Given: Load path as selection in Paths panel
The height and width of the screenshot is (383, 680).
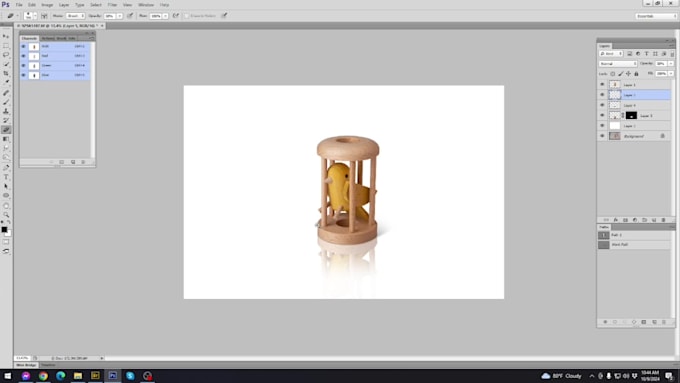Looking at the screenshot, I should (624, 322).
